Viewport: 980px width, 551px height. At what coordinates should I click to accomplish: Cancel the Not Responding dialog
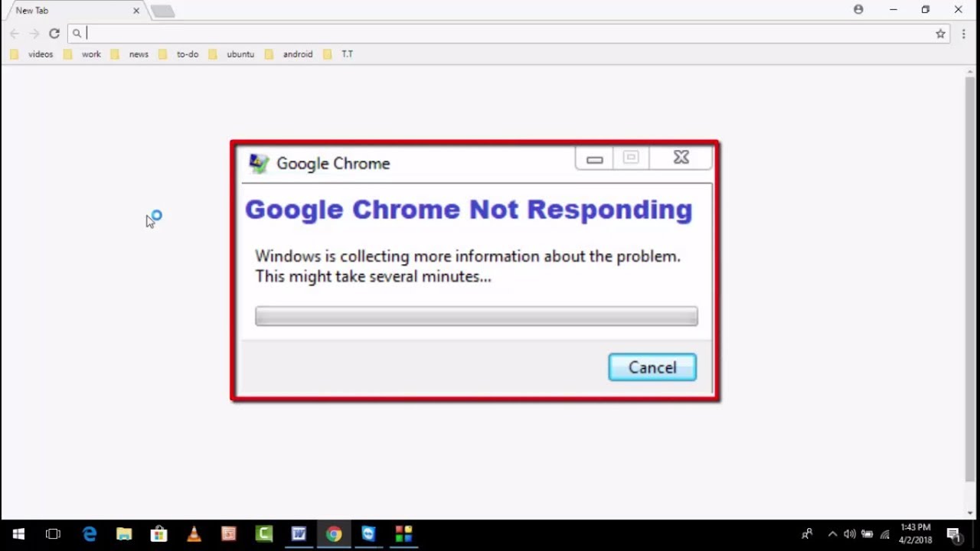[x=652, y=367]
